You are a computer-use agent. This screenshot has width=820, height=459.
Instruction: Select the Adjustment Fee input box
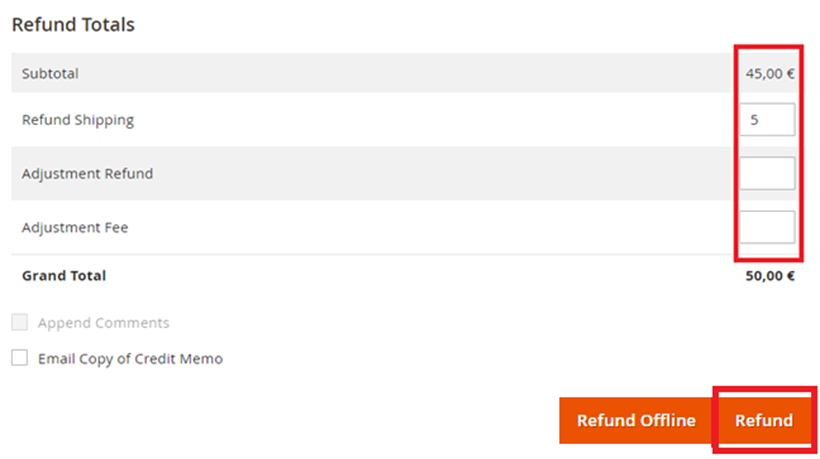click(767, 227)
